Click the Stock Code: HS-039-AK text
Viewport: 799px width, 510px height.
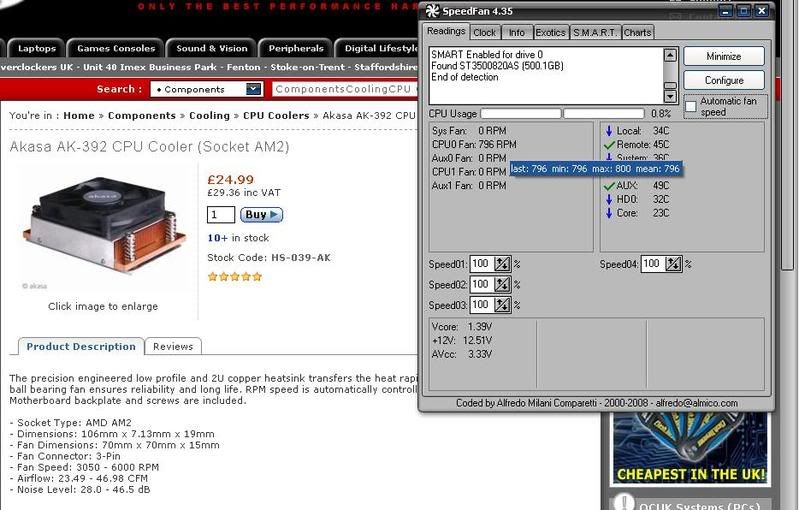point(269,258)
